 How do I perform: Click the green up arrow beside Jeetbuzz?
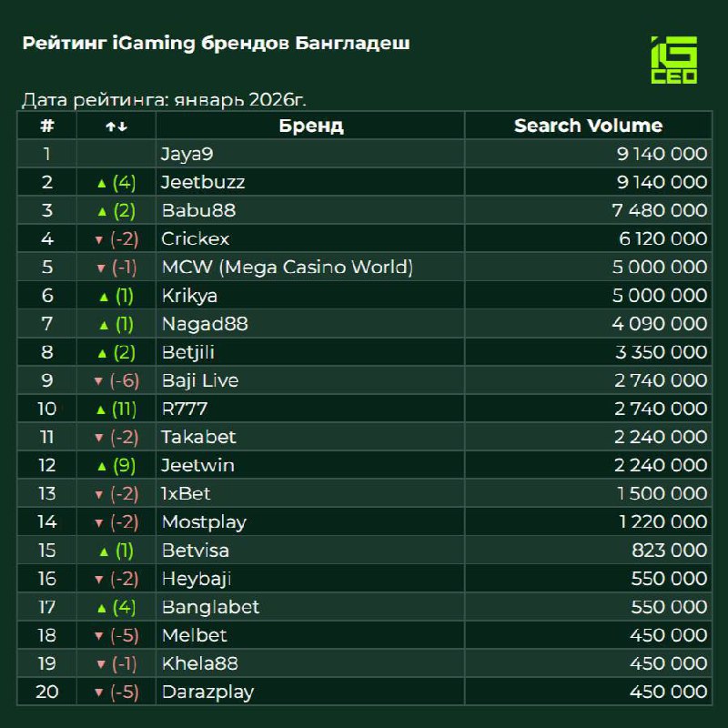click(102, 183)
